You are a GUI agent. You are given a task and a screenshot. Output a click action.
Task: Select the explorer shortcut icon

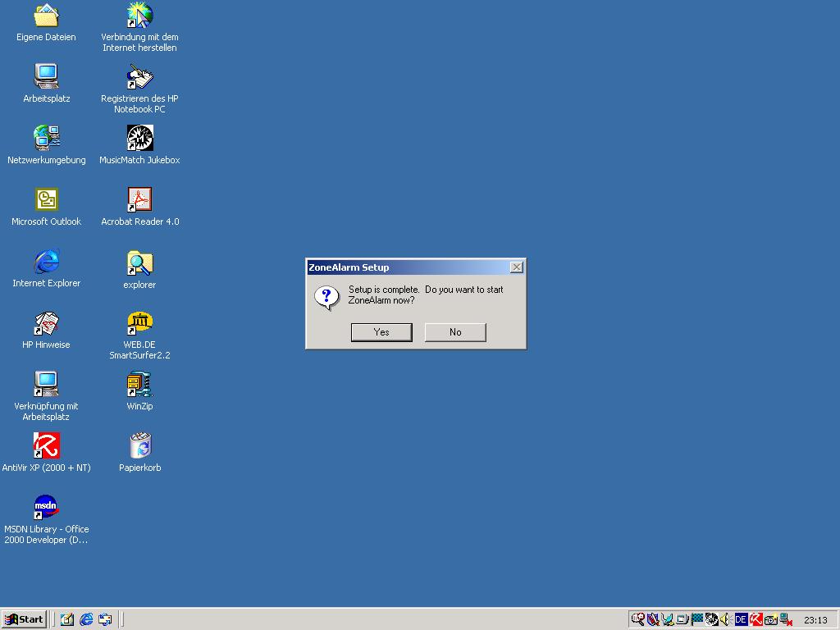(139, 270)
